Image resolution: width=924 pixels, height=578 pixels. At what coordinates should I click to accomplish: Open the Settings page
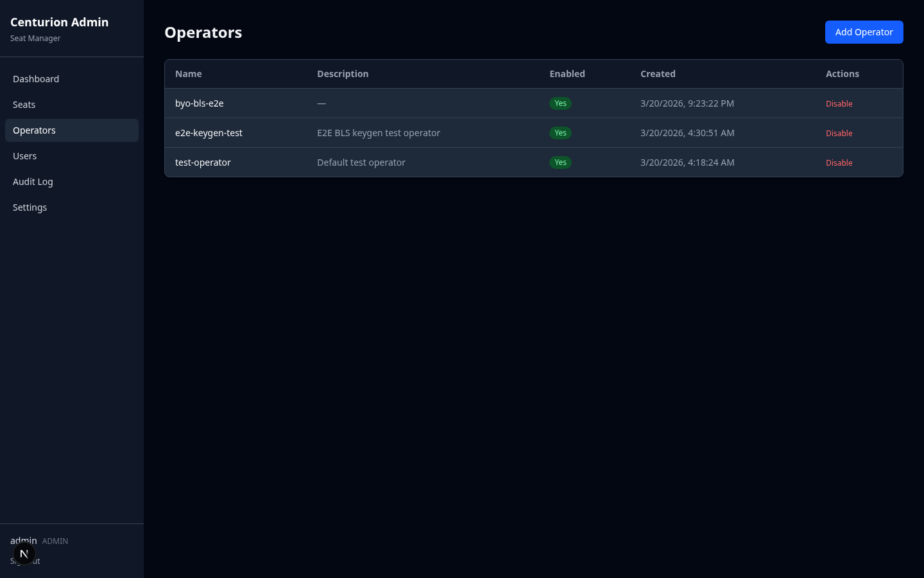point(30,207)
